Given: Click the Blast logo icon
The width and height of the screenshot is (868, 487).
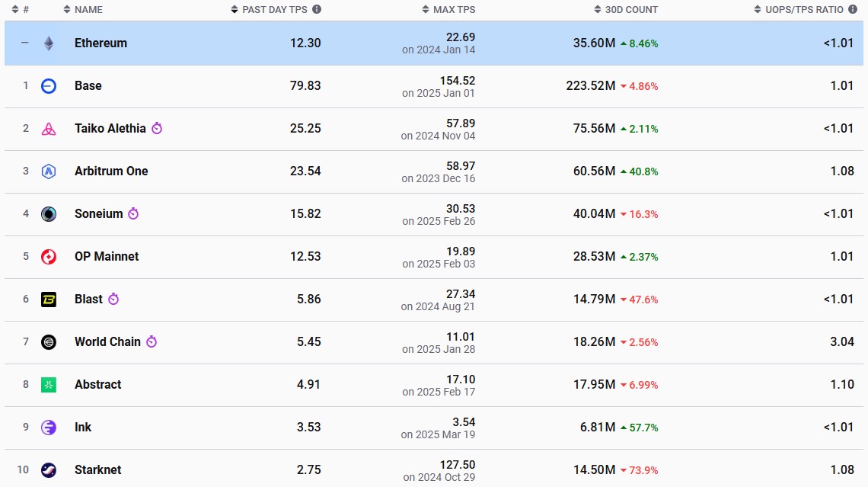Looking at the screenshot, I should (49, 300).
